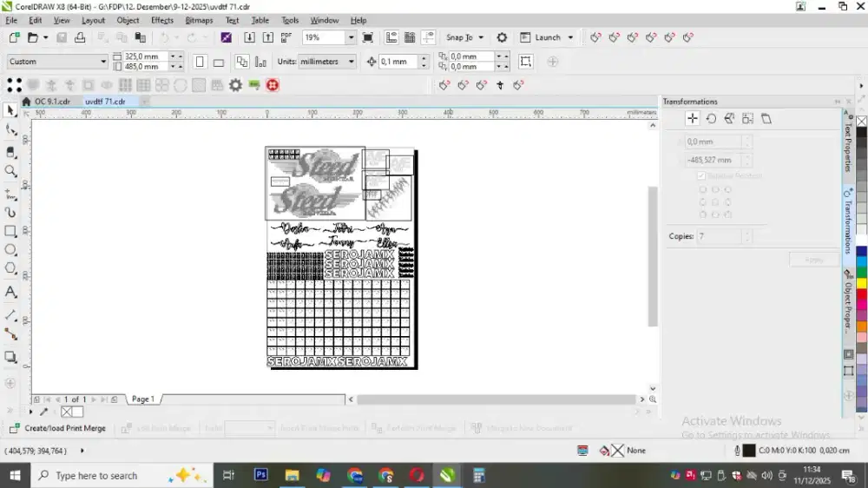Expand the Launch dropdown
This screenshot has width=868, height=488.
point(570,37)
